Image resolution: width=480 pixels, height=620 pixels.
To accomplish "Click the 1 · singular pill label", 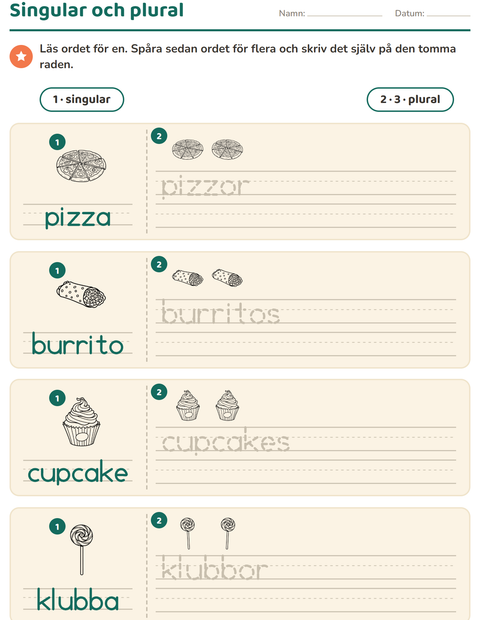I will point(82,99).
